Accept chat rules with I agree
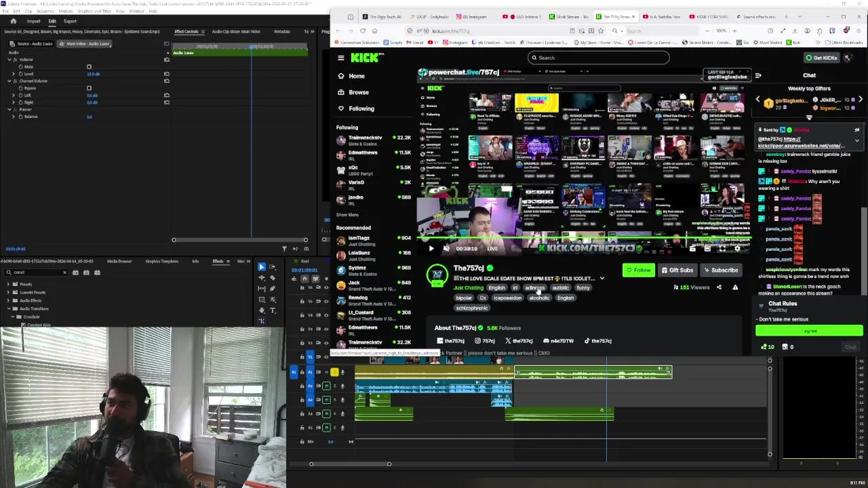This screenshot has height=488, width=868. (x=809, y=331)
